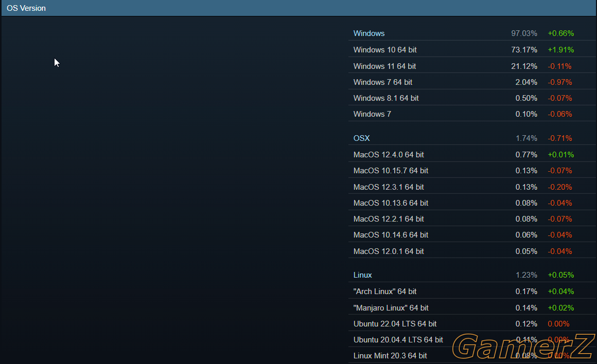
Task: Select the MacOS 10.13.6 change -0.04%
Action: (560, 203)
